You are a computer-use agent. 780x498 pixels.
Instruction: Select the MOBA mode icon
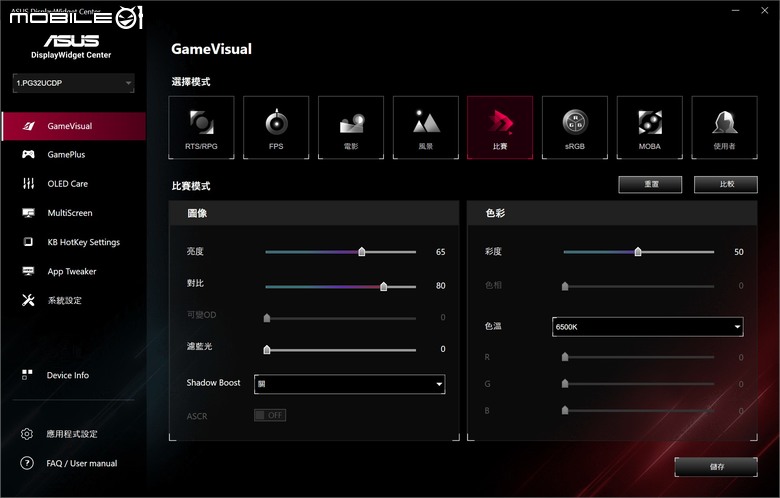[x=650, y=128]
